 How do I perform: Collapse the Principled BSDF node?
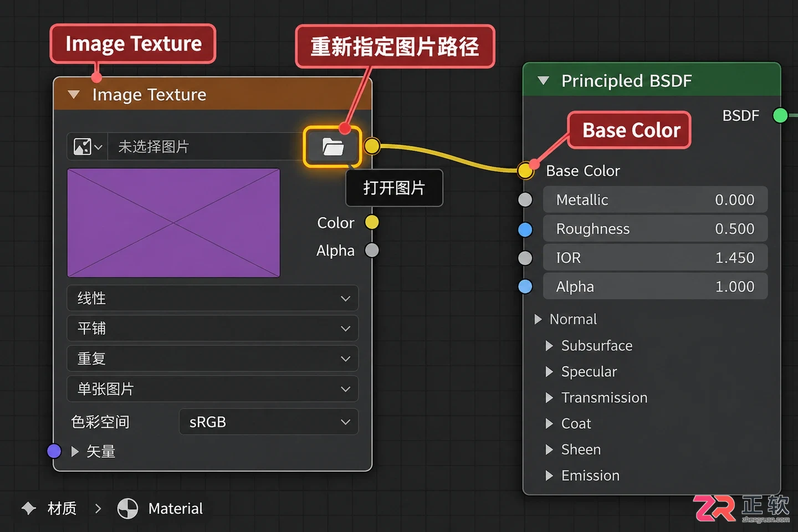click(544, 81)
